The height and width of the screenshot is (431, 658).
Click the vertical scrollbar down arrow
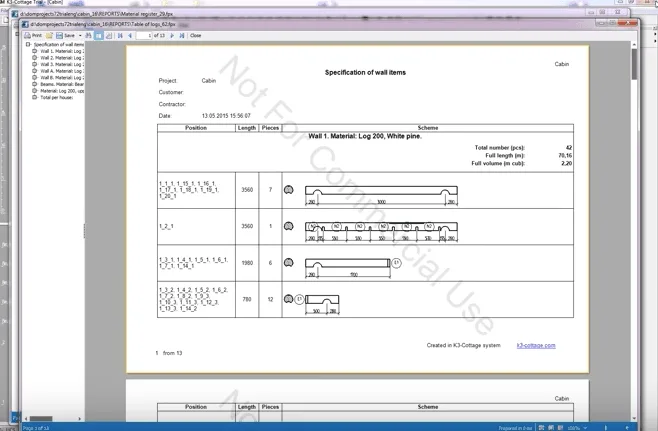[x=634, y=418]
